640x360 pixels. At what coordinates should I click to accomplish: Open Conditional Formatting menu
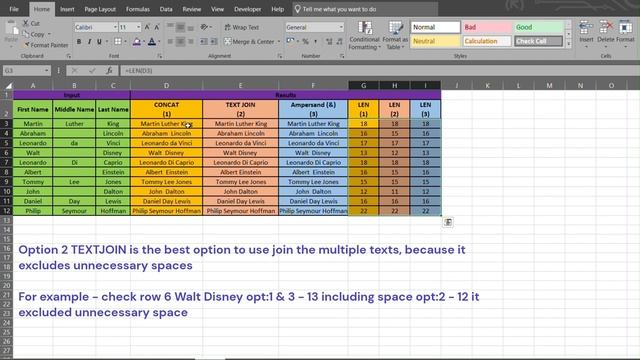pyautogui.click(x=364, y=36)
